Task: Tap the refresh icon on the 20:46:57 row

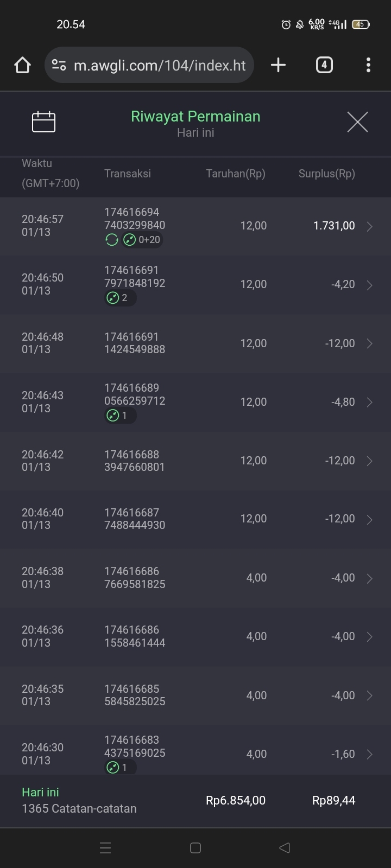Action: pos(112,240)
